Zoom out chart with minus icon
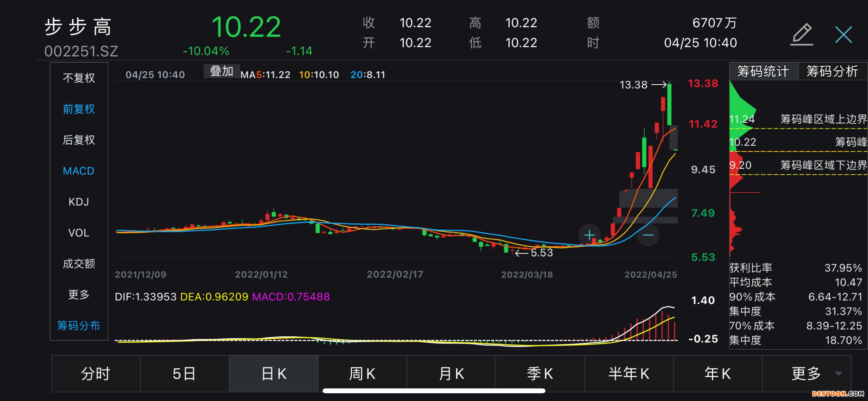The width and height of the screenshot is (868, 401). (648, 235)
